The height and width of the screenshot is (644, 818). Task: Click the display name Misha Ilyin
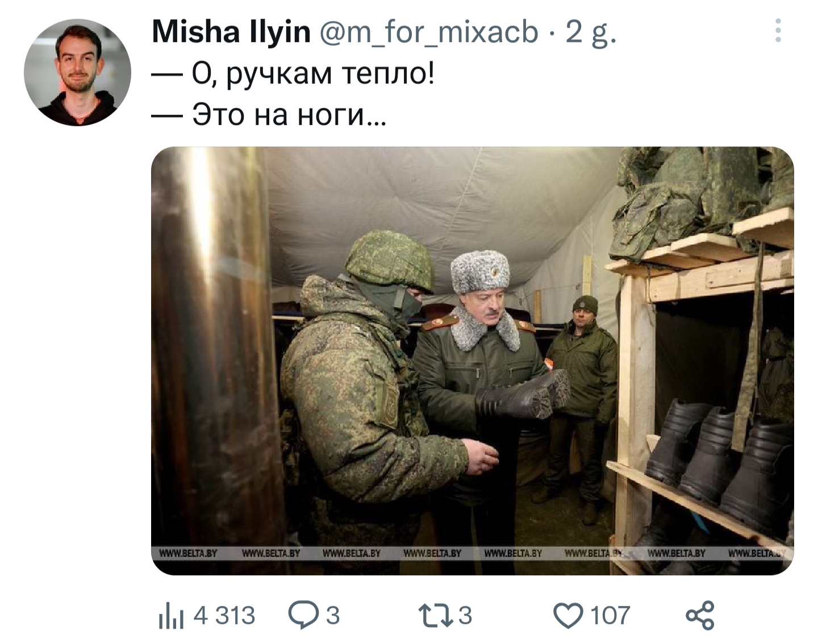click(x=231, y=31)
